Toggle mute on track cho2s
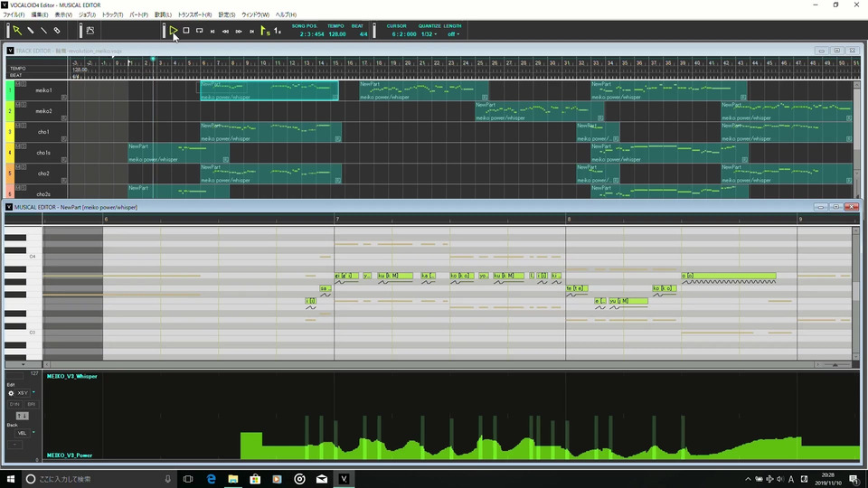868x488 pixels. 18,188
